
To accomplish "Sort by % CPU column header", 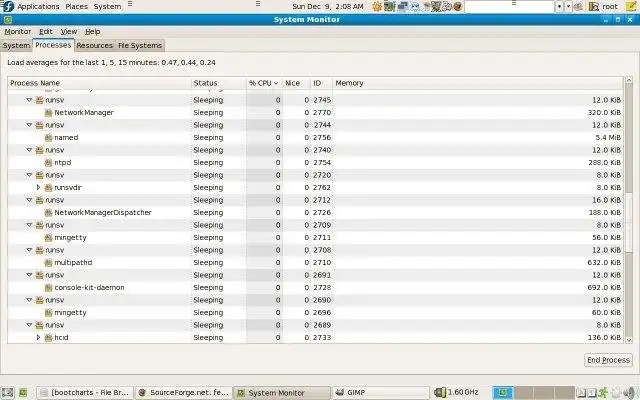I will 264,83.
